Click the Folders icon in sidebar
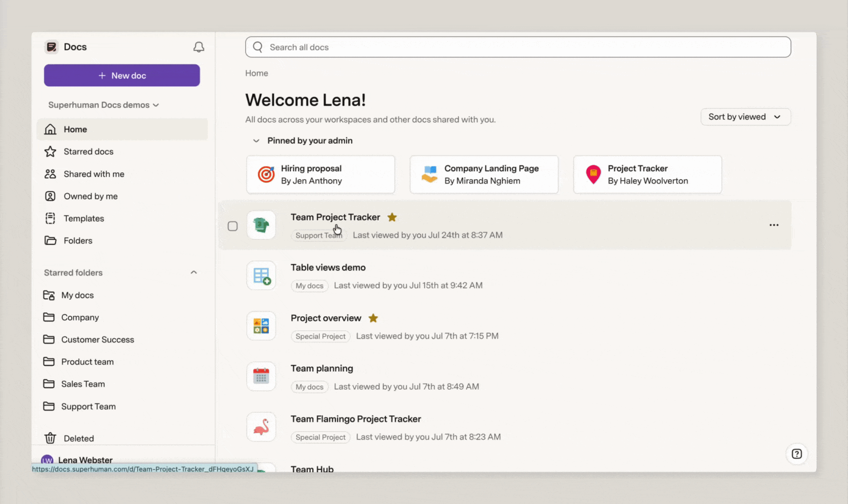The height and width of the screenshot is (504, 848). (50, 240)
